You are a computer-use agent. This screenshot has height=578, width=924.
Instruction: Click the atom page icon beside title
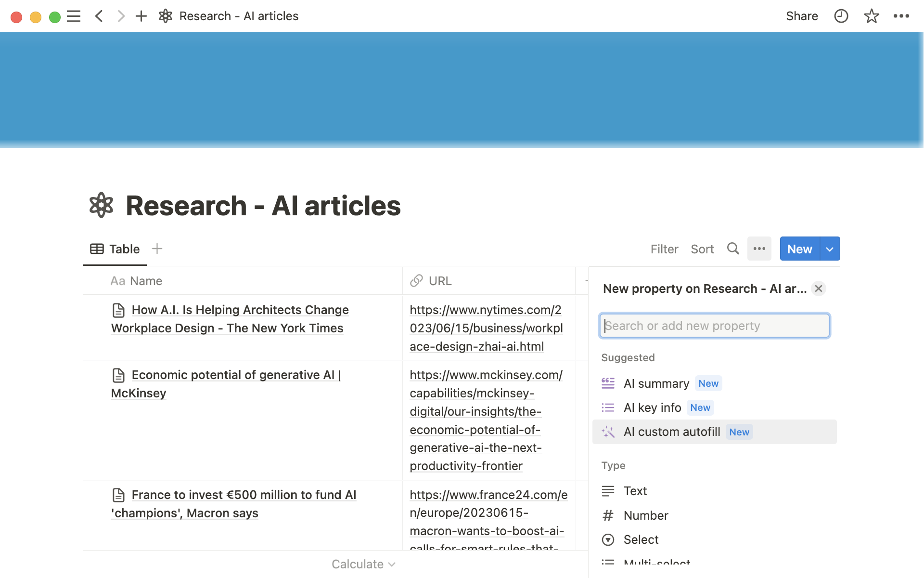[102, 205]
